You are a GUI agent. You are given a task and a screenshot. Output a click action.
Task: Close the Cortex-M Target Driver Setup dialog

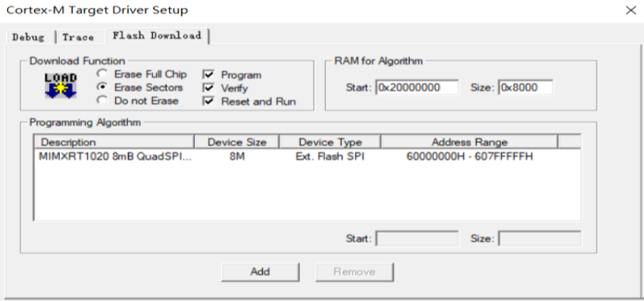[631, 10]
